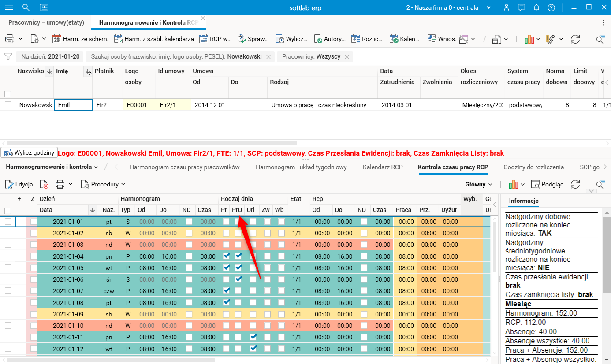Uncheck Url checkbox for 2021-01-11
This screenshot has height=364, width=611.
click(253, 337)
